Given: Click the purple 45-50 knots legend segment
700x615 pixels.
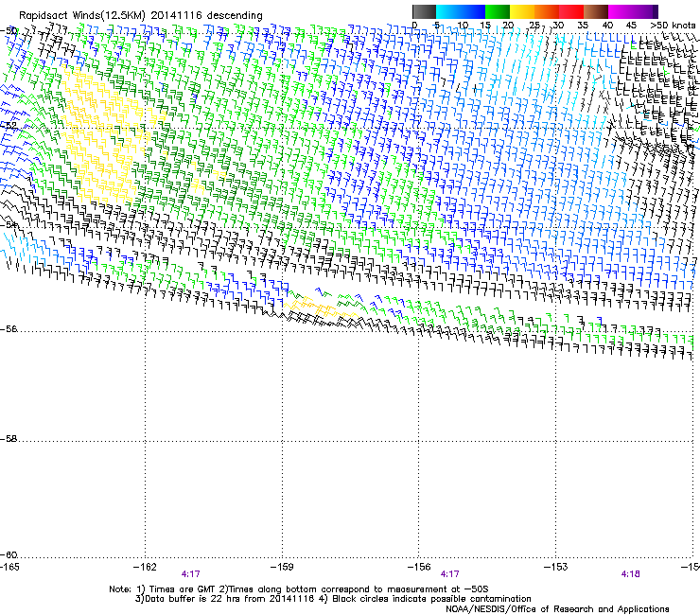Looking at the screenshot, I should pos(645,11).
